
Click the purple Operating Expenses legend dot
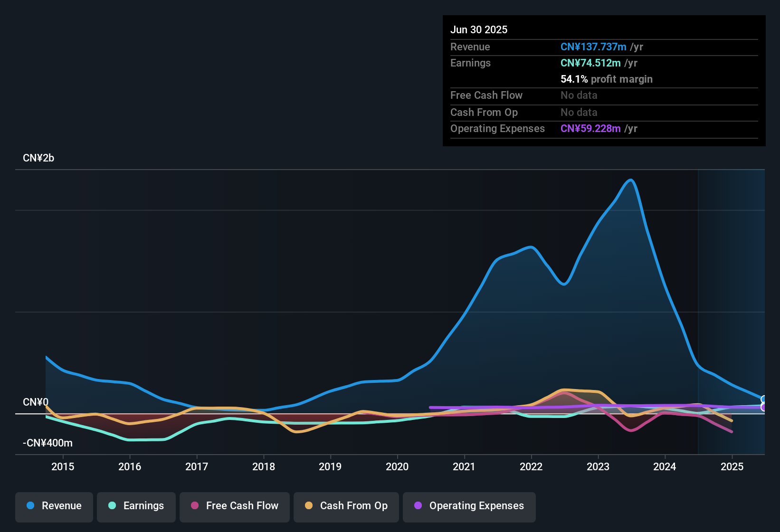click(x=417, y=506)
